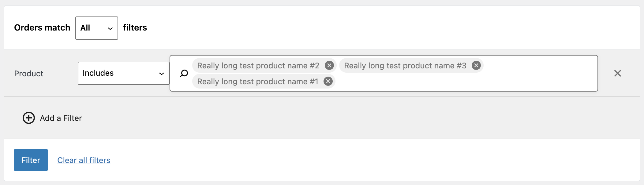The image size is (644, 185).
Task: Select the magnifier search icon in the product field
Action: 184,73
